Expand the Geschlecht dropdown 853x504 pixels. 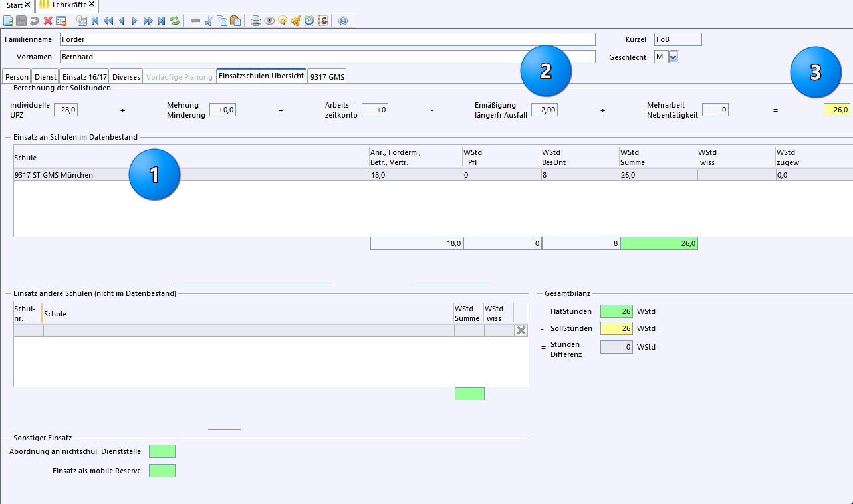click(x=673, y=57)
